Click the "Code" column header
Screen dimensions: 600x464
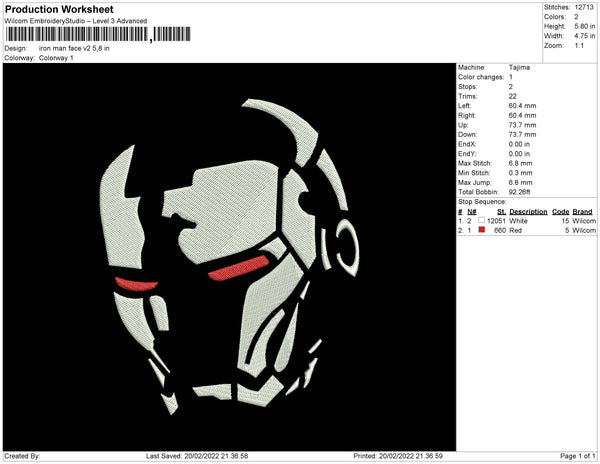561,212
